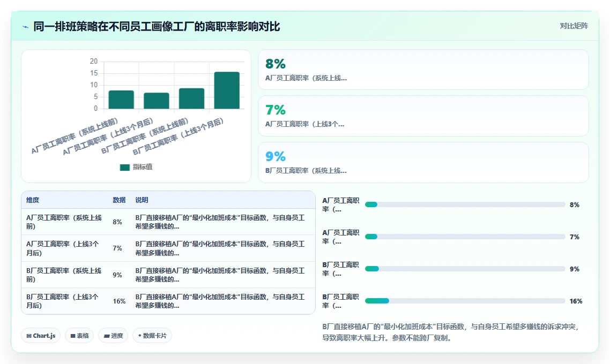
Task: Click the 8% data card
Action: pos(423,70)
